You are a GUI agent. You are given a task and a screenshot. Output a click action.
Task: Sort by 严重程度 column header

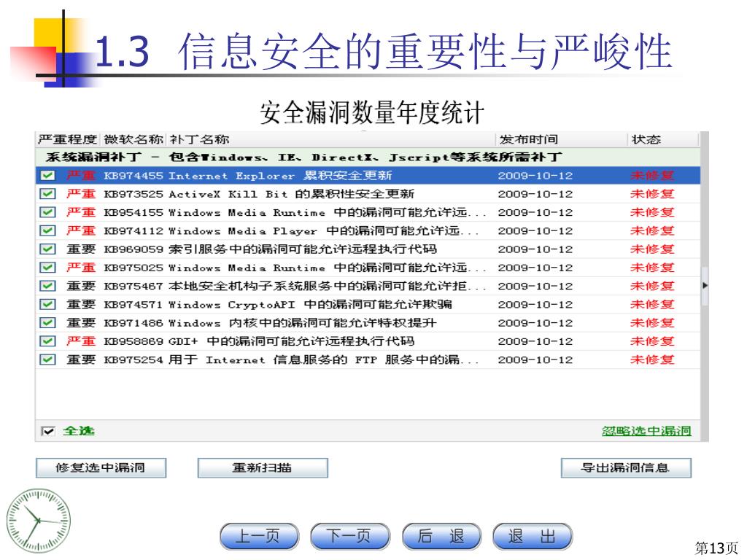pyautogui.click(x=68, y=139)
